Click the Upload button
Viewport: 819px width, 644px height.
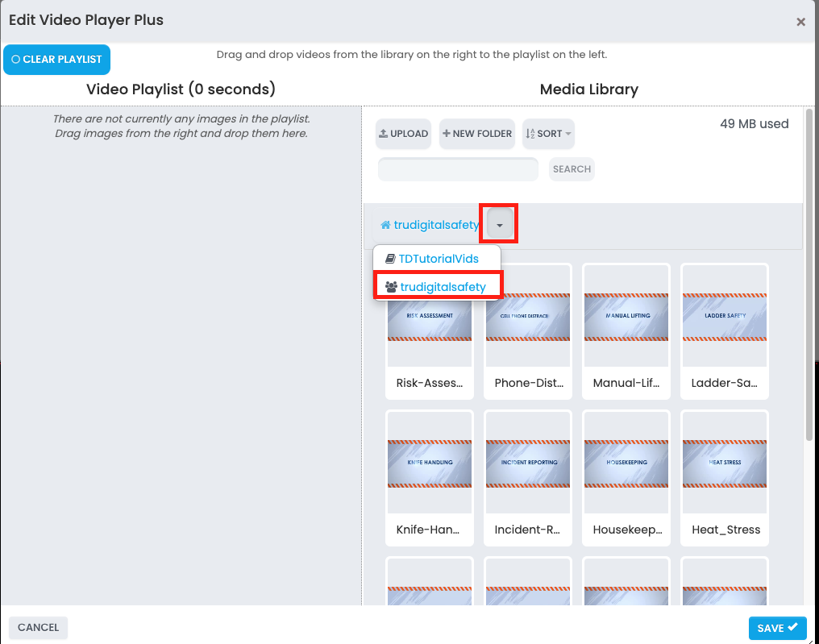point(403,134)
